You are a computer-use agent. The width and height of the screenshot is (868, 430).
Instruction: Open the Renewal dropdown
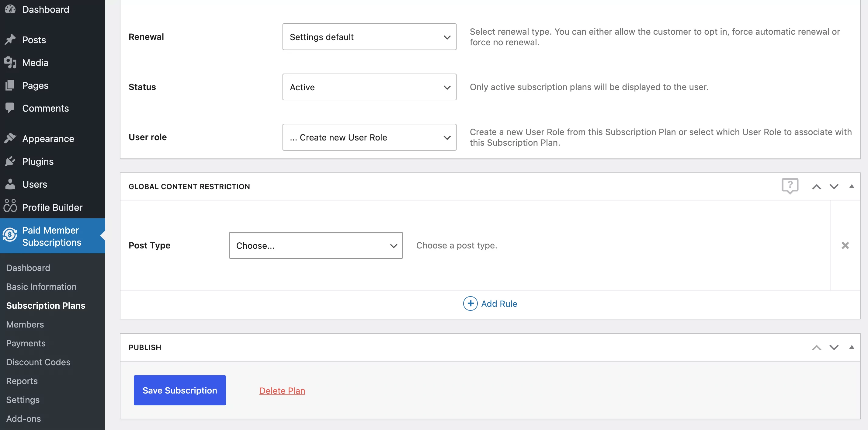(x=369, y=37)
